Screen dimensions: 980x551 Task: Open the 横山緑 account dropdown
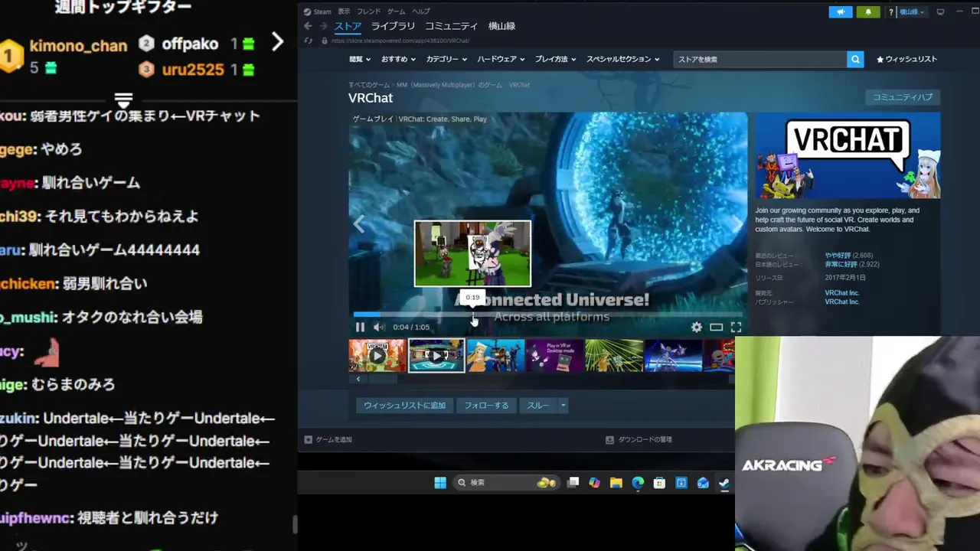[912, 11]
